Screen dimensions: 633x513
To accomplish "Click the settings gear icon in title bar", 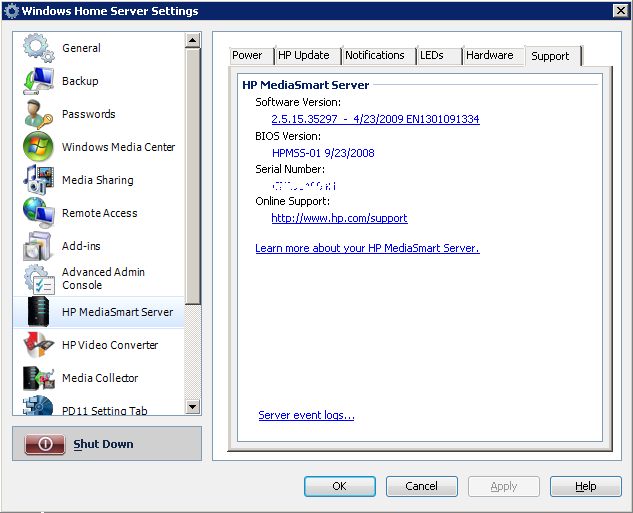I will click(11, 11).
